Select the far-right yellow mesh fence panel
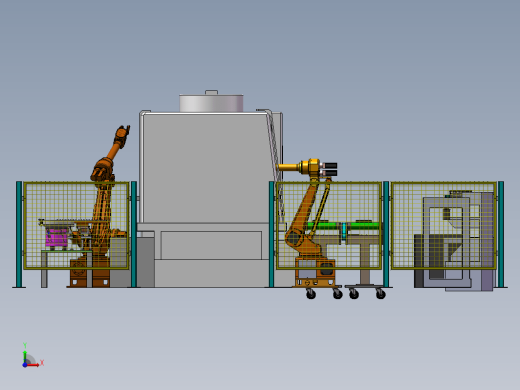520x390 pixels. [444, 225]
